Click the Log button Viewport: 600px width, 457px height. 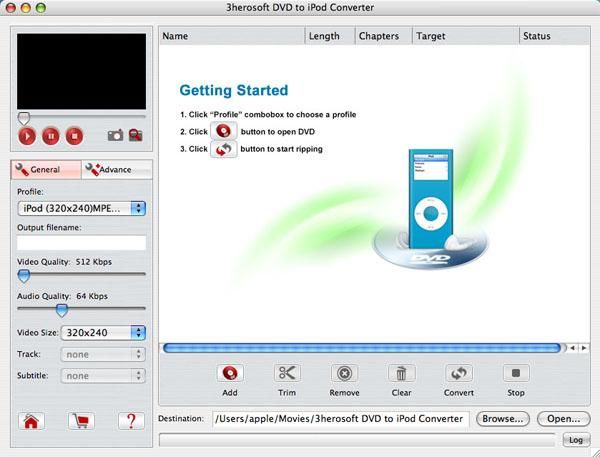pos(576,440)
